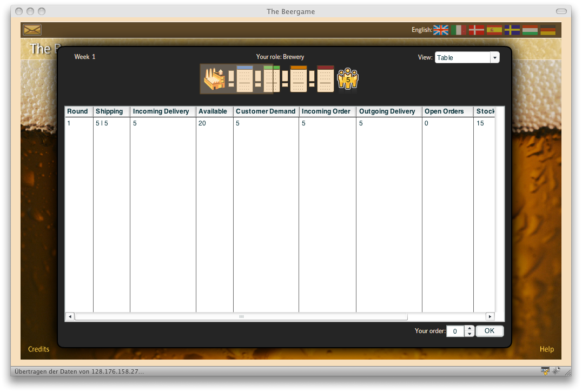This screenshot has height=392, width=582.
Task: Click the green-topped supply chain card
Action: [272, 79]
